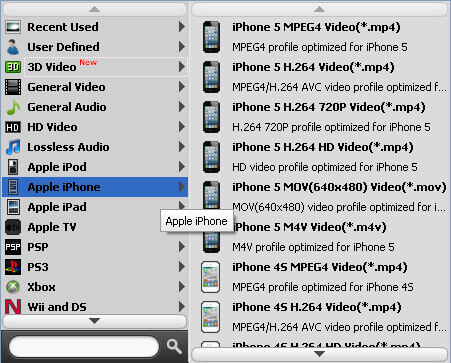The image size is (451, 363).
Task: Click profile list scroll-up arrow button
Action: click(x=319, y=9)
